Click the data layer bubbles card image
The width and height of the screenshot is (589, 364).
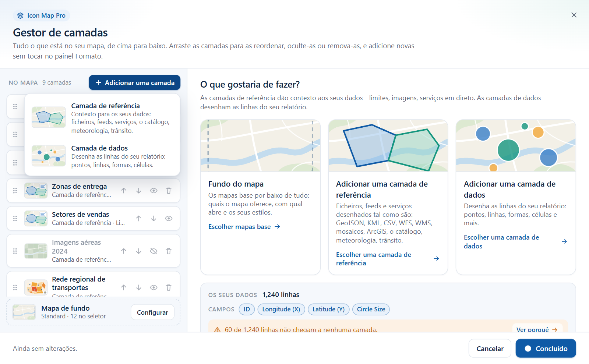pyautogui.click(x=516, y=146)
